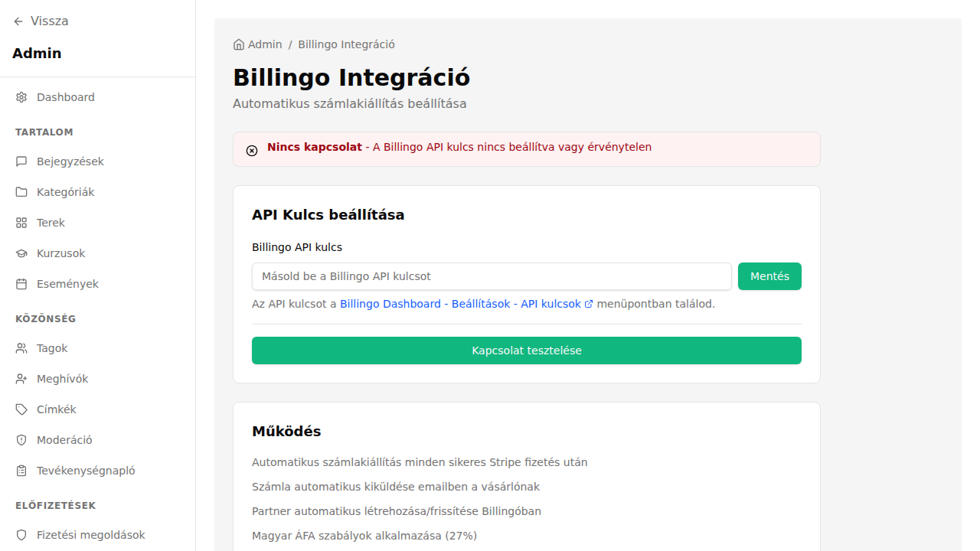Select the Kategóriák folder icon
The height and width of the screenshot is (551, 980).
pos(21,192)
